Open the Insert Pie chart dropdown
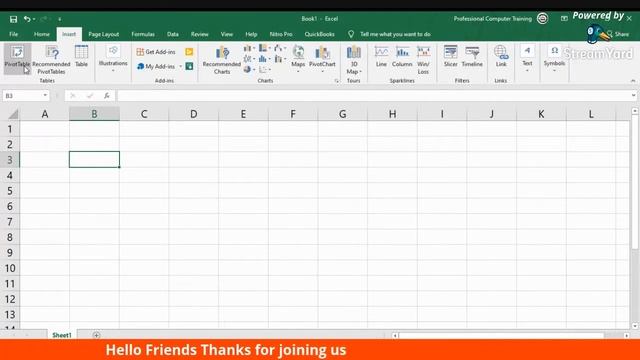Viewport: 640px width, 360px height. coord(249,69)
